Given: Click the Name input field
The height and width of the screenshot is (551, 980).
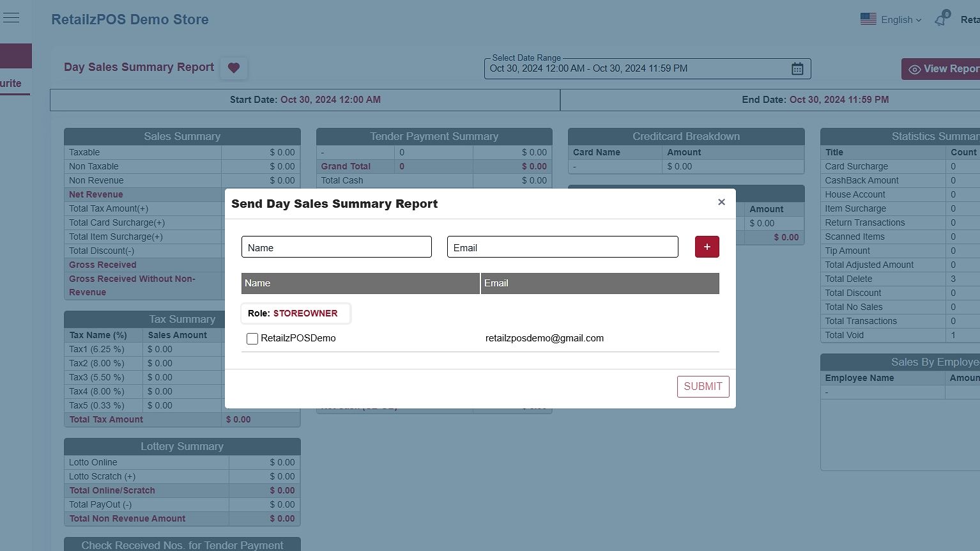Looking at the screenshot, I should pyautogui.click(x=336, y=247).
